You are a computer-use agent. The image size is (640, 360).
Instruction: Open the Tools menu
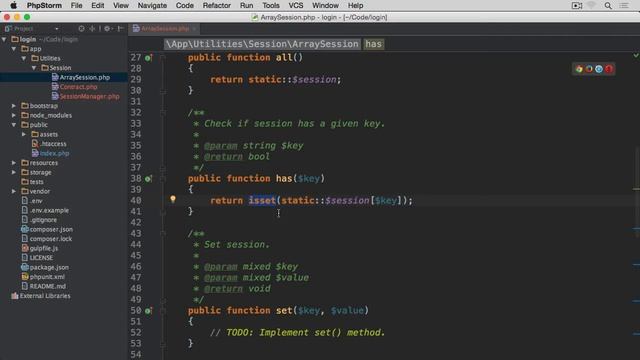click(x=271, y=5)
